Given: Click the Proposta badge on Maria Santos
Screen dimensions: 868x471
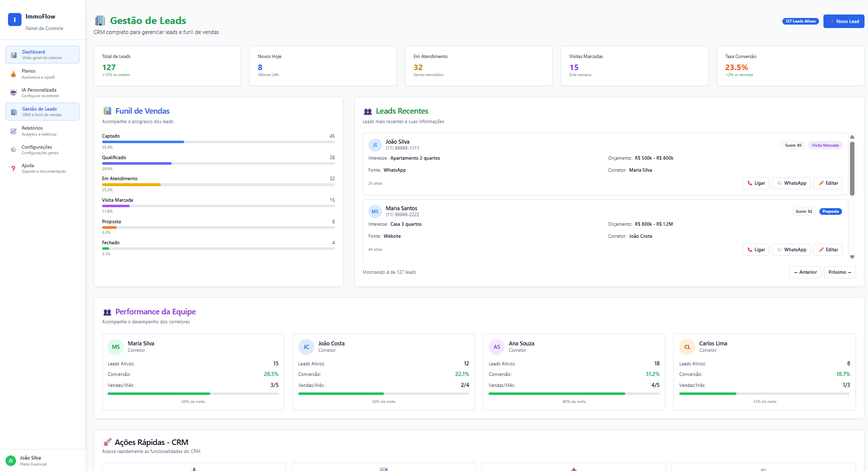Looking at the screenshot, I should point(830,211).
